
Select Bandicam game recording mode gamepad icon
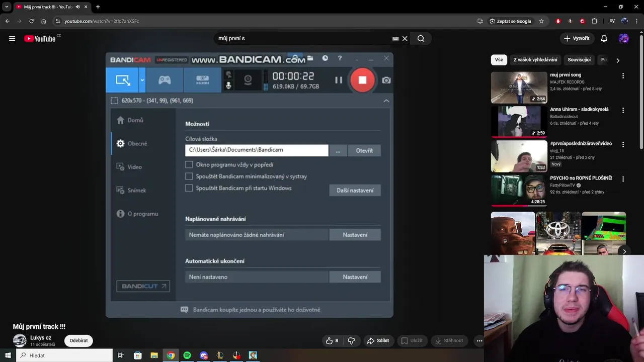coord(165,80)
